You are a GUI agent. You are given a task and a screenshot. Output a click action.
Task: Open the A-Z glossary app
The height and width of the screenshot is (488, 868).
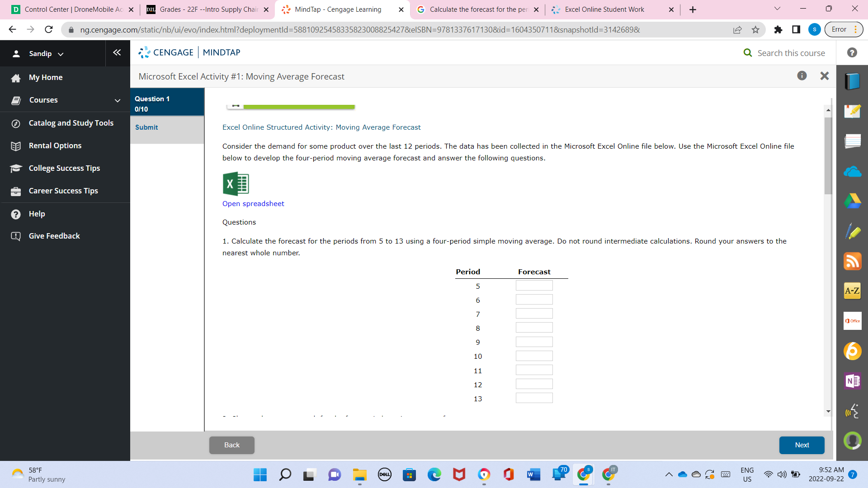point(852,291)
